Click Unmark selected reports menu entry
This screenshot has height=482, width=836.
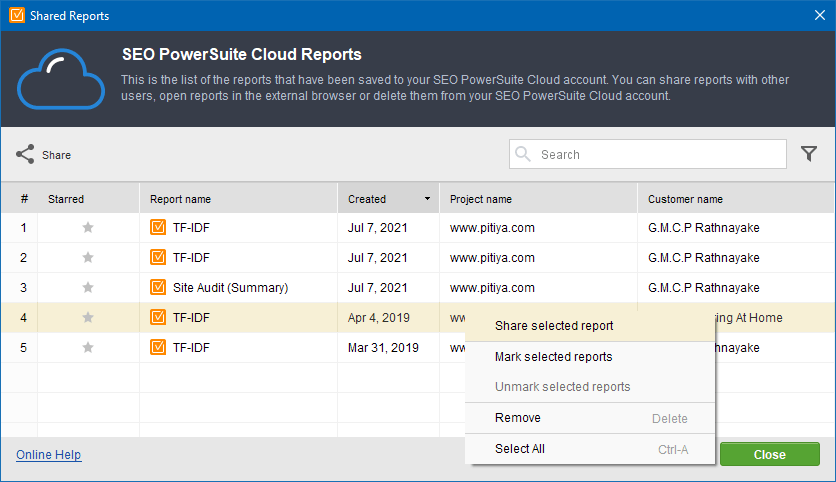[x=590, y=387]
